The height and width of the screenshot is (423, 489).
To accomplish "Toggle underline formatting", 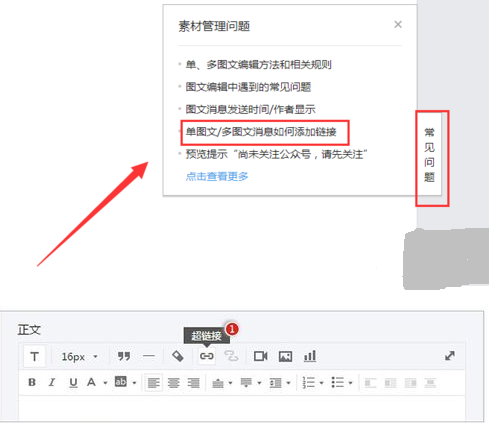I will 73,383.
